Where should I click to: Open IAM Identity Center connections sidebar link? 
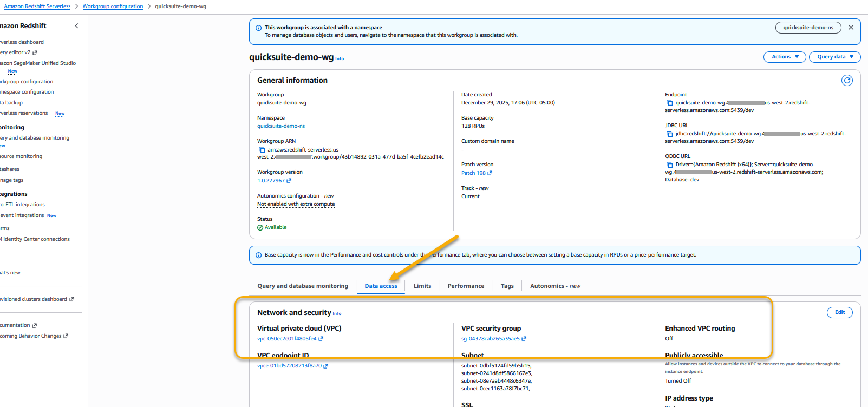click(x=35, y=239)
